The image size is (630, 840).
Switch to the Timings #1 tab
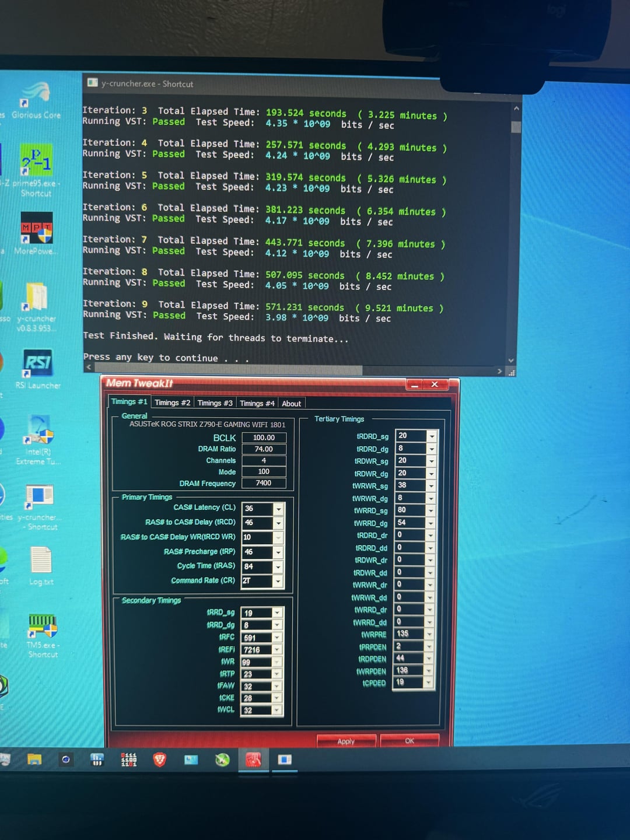click(129, 401)
